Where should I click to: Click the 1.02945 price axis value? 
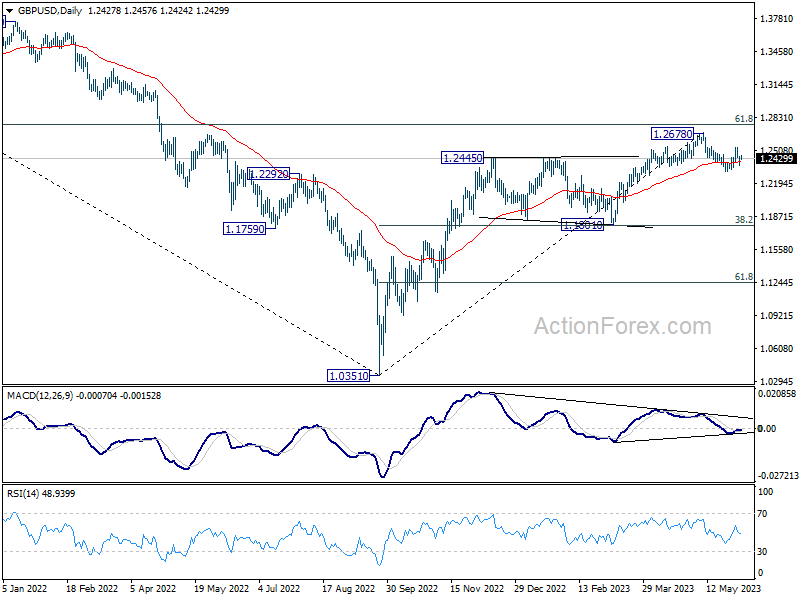pos(777,382)
